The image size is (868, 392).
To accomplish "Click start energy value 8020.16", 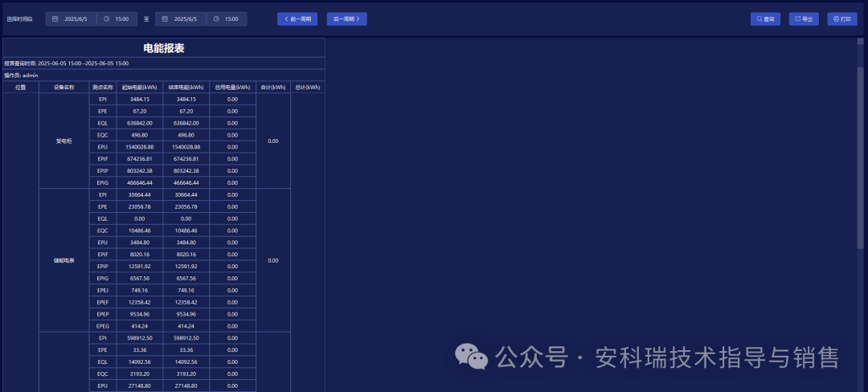I will (140, 255).
